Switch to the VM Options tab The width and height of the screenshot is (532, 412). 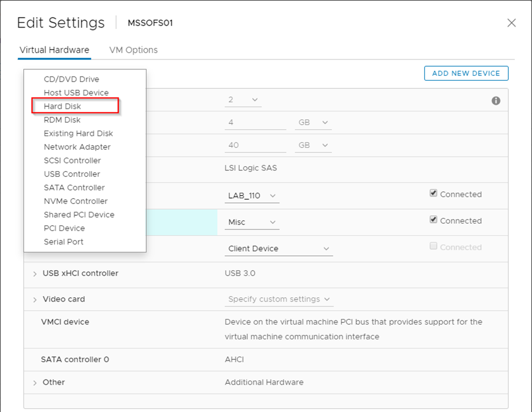133,50
